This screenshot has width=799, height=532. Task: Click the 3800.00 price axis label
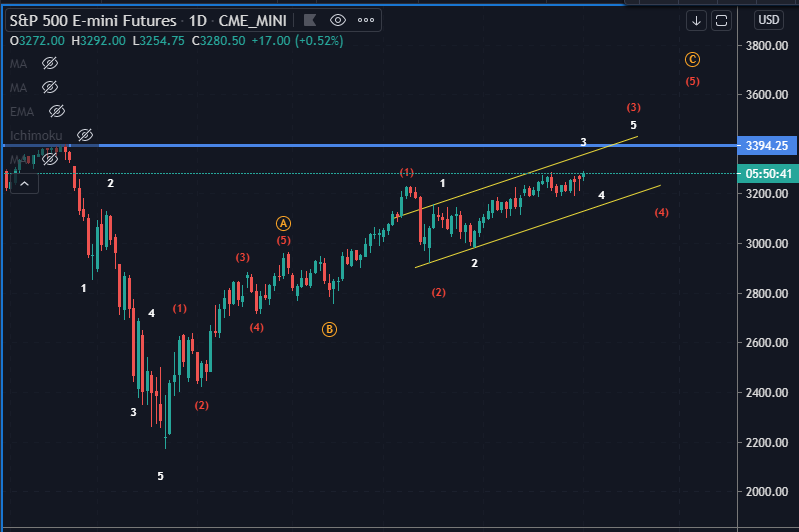point(766,46)
